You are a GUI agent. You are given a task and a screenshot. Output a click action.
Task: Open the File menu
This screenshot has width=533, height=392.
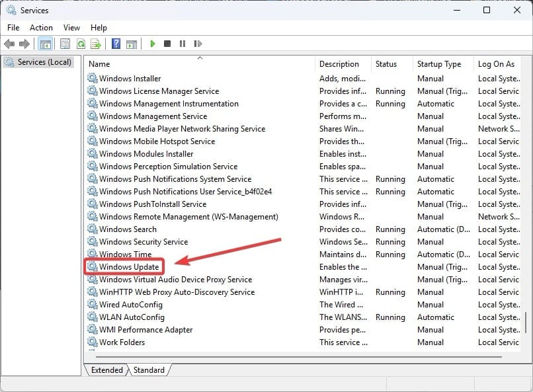[13, 28]
